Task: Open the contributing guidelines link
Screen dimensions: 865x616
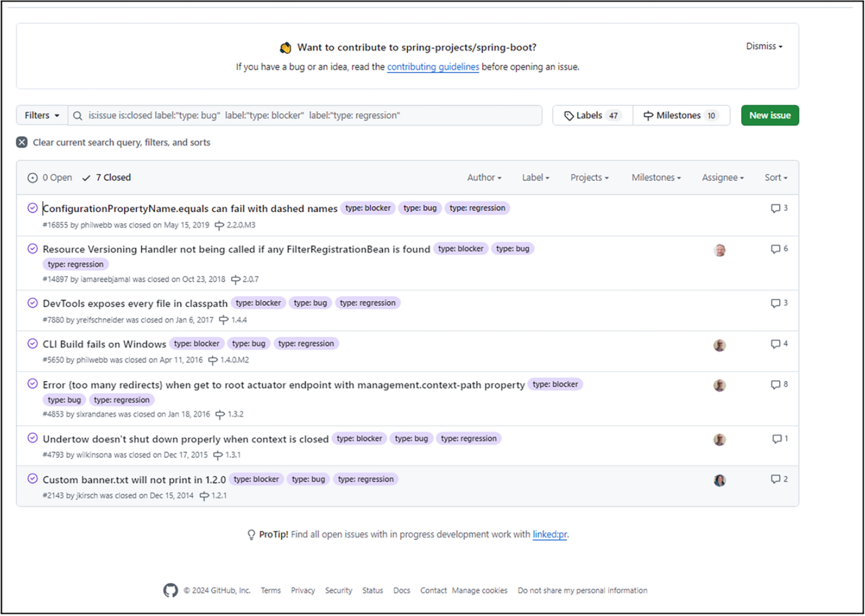Action: [x=432, y=67]
